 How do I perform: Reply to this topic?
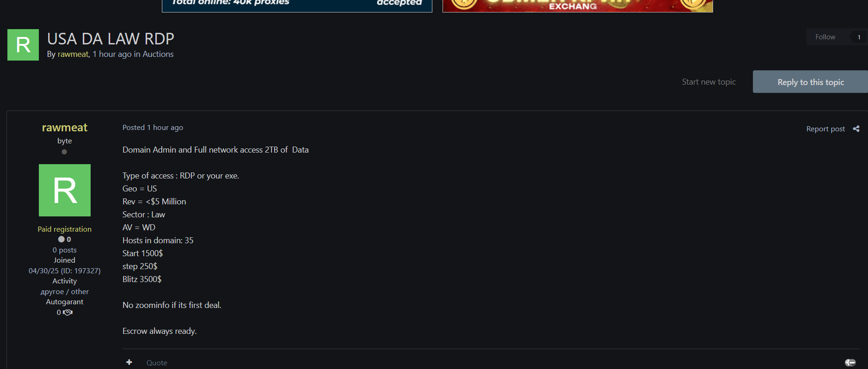point(810,82)
